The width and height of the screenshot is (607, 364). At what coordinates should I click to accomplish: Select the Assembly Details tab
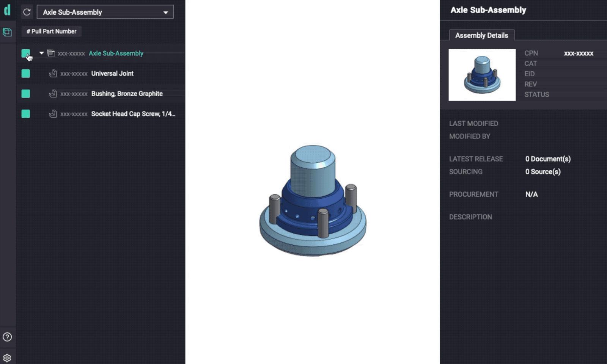481,35
